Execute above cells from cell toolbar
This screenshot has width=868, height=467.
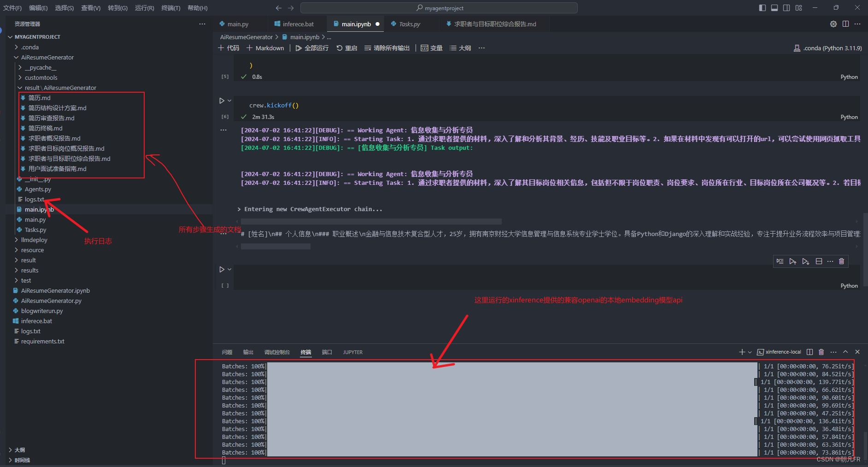tap(793, 261)
